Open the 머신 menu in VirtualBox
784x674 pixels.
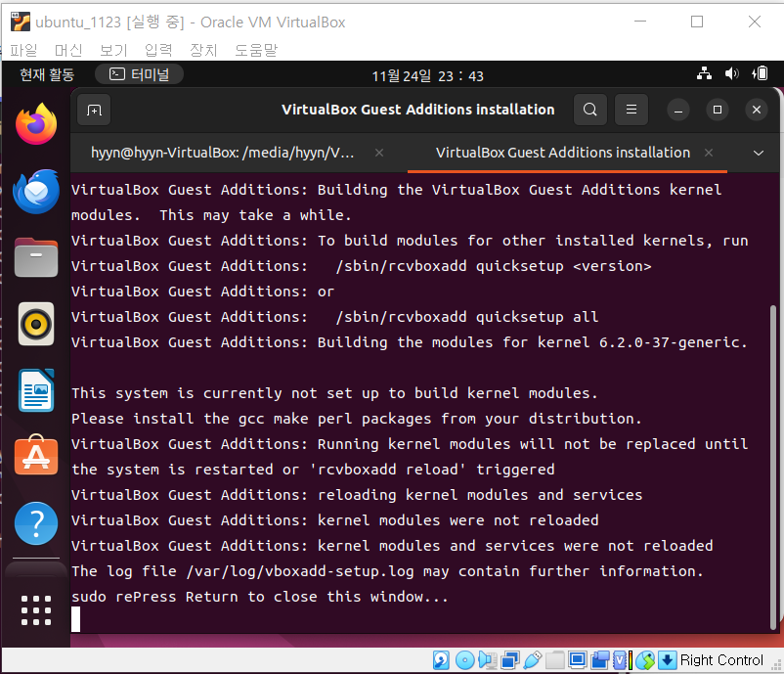[x=68, y=50]
